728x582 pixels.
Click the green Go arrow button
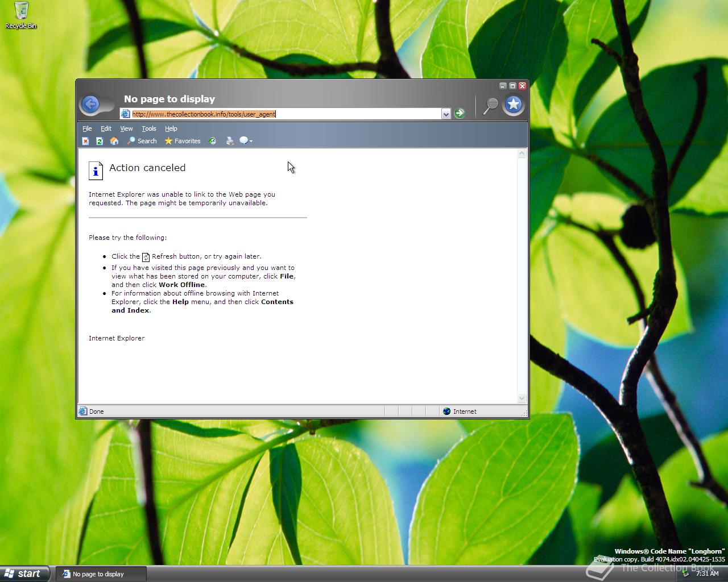(x=460, y=114)
